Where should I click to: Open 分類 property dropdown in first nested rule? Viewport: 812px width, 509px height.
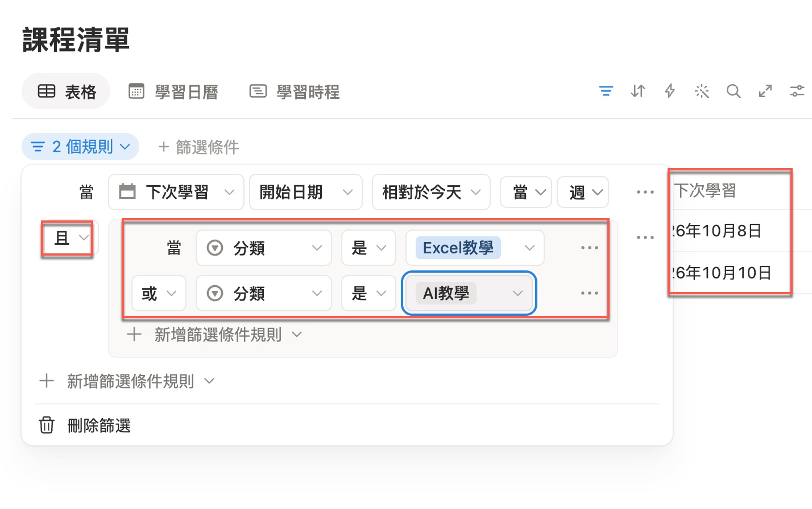[x=264, y=248]
